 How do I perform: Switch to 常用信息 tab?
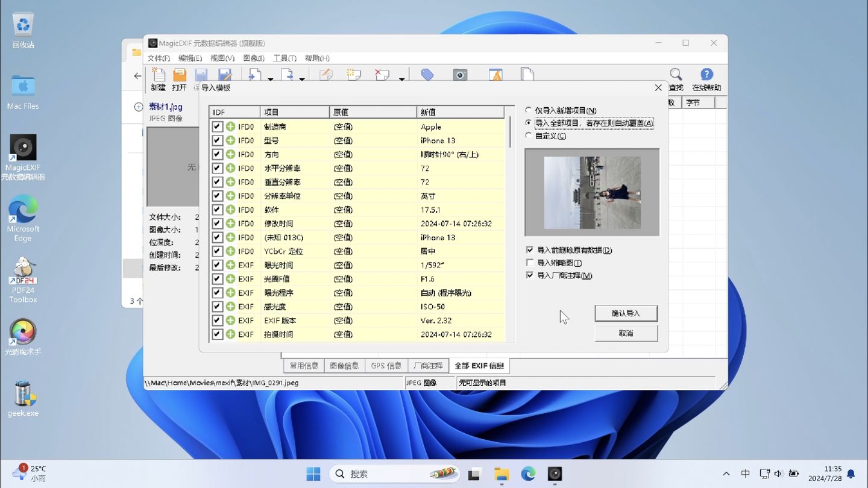pyautogui.click(x=304, y=366)
